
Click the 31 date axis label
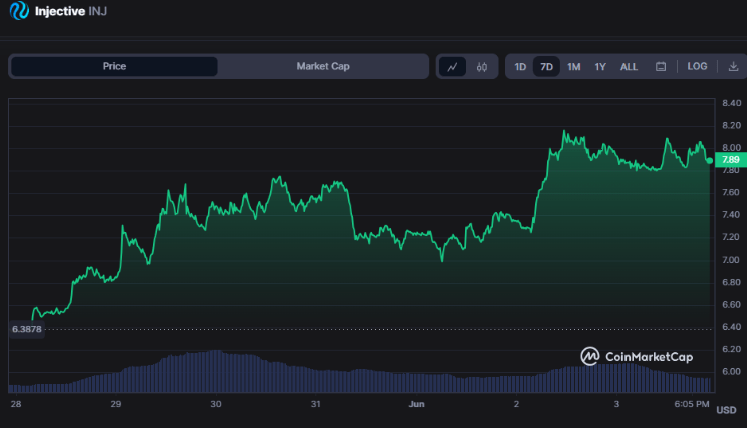coord(315,404)
